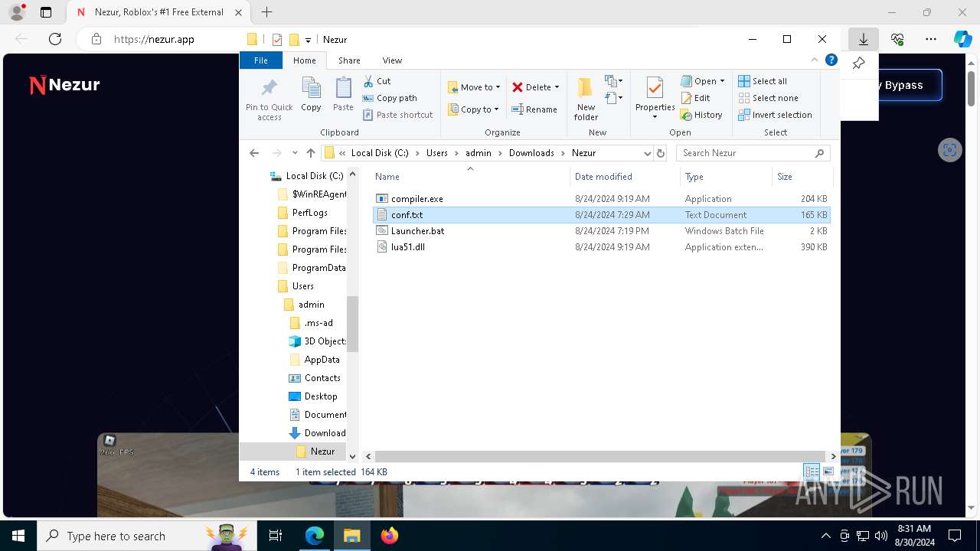
Task: Expand Open dropdown arrow
Action: tap(722, 81)
